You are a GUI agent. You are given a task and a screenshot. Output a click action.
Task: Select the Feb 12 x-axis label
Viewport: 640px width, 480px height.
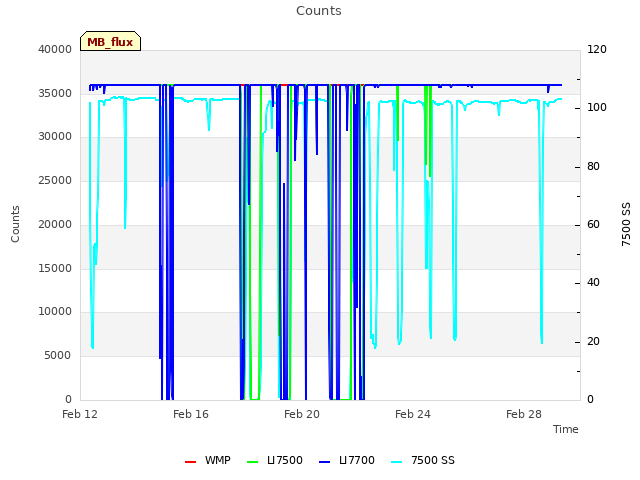point(80,414)
